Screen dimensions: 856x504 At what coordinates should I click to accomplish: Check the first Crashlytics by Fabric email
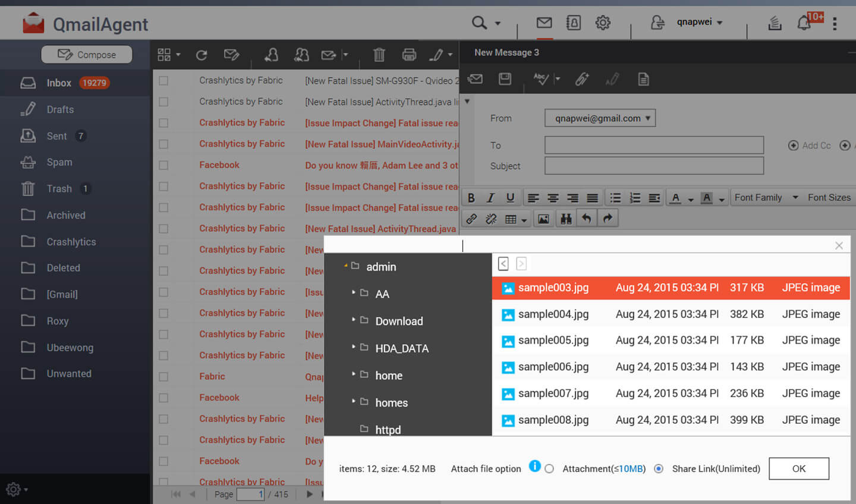(163, 81)
